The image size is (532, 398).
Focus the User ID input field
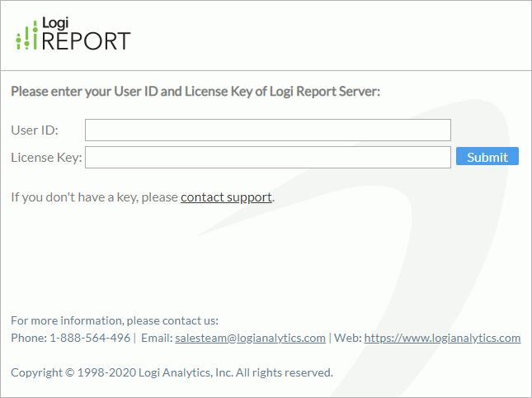point(267,130)
